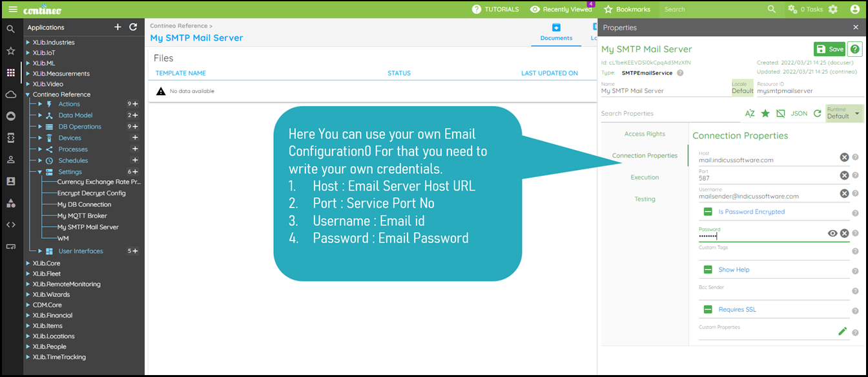Open Recently Viewed list
Screen dimensions: 868x377
(561, 9)
